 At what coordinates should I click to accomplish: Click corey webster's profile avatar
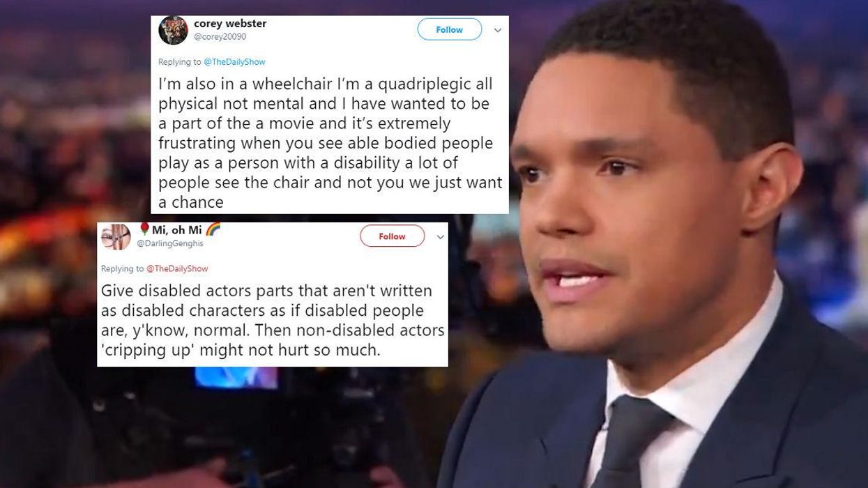tap(173, 31)
